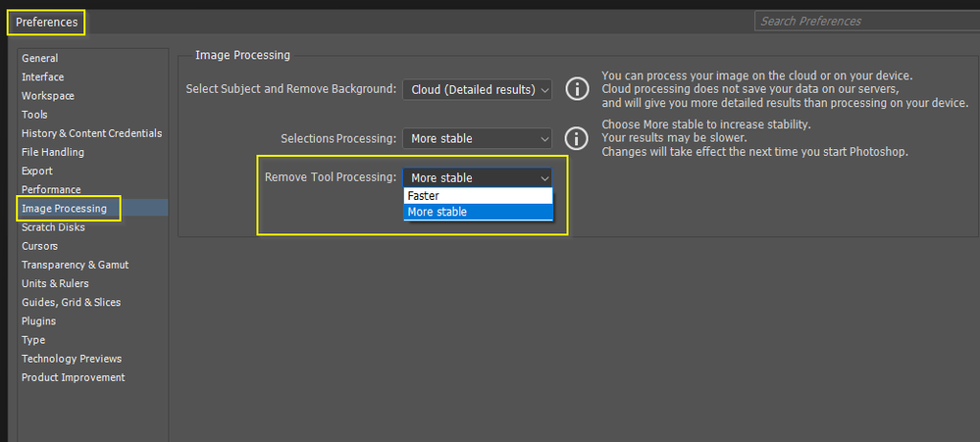Open the General preferences category
The height and width of the screenshot is (442, 980).
40,58
